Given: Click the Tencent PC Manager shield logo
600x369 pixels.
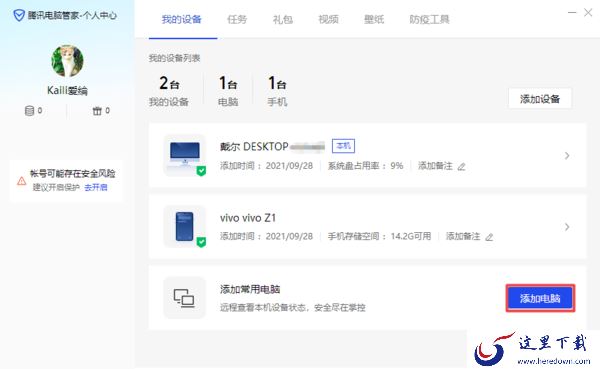Looking at the screenshot, I should (x=19, y=15).
